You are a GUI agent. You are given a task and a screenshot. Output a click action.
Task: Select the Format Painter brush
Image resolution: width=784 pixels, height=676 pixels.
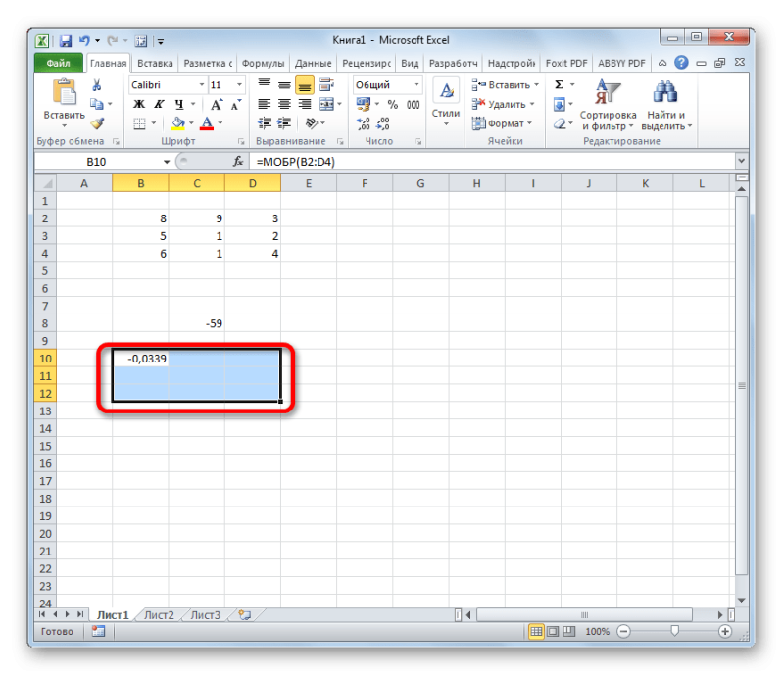pyautogui.click(x=97, y=123)
